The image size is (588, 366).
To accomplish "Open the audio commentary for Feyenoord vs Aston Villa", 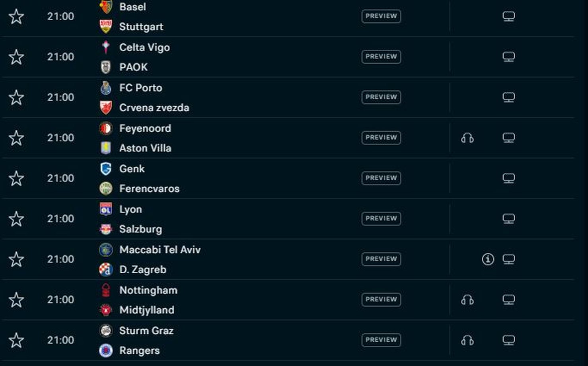I will tap(467, 138).
